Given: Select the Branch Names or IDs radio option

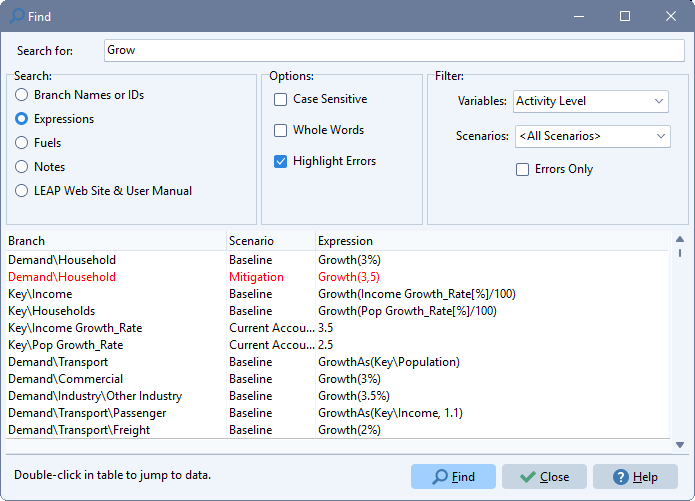Looking at the screenshot, I should (x=21, y=95).
